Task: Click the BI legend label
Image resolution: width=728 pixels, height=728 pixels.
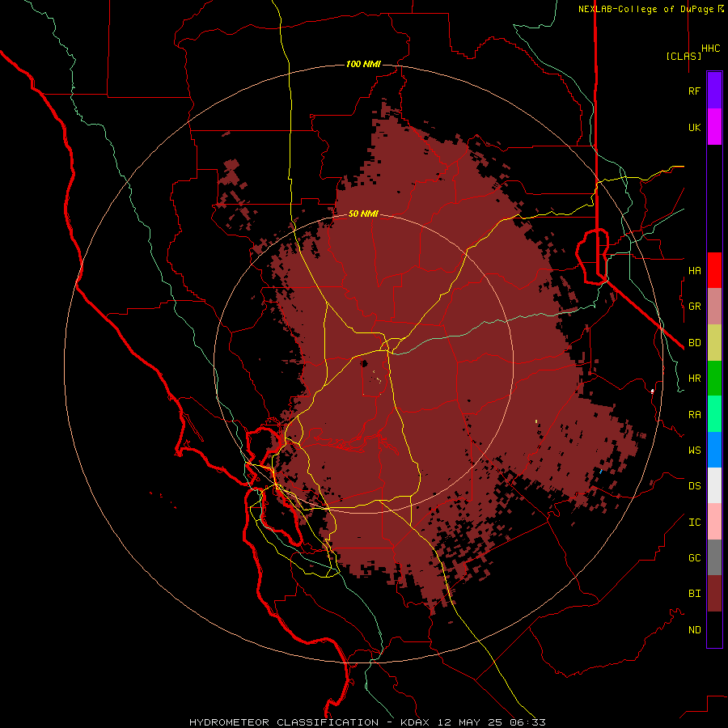Action: [x=694, y=594]
